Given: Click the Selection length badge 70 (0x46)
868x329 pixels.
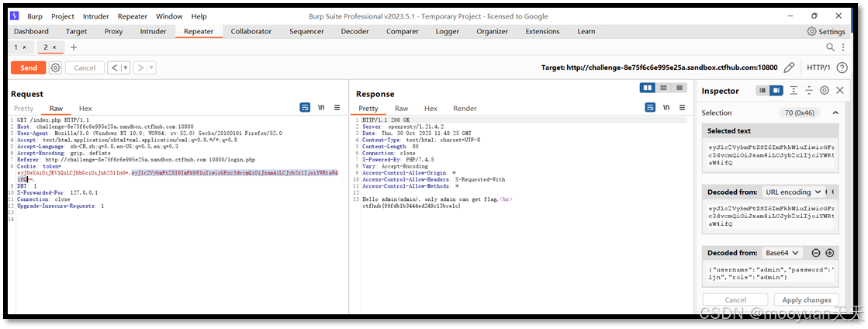Looking at the screenshot, I should [800, 113].
